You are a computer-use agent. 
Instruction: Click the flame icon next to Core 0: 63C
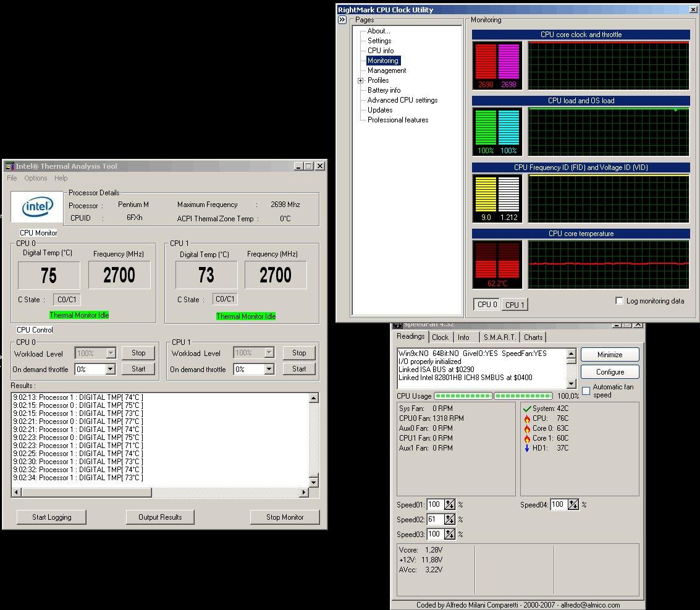pos(527,428)
